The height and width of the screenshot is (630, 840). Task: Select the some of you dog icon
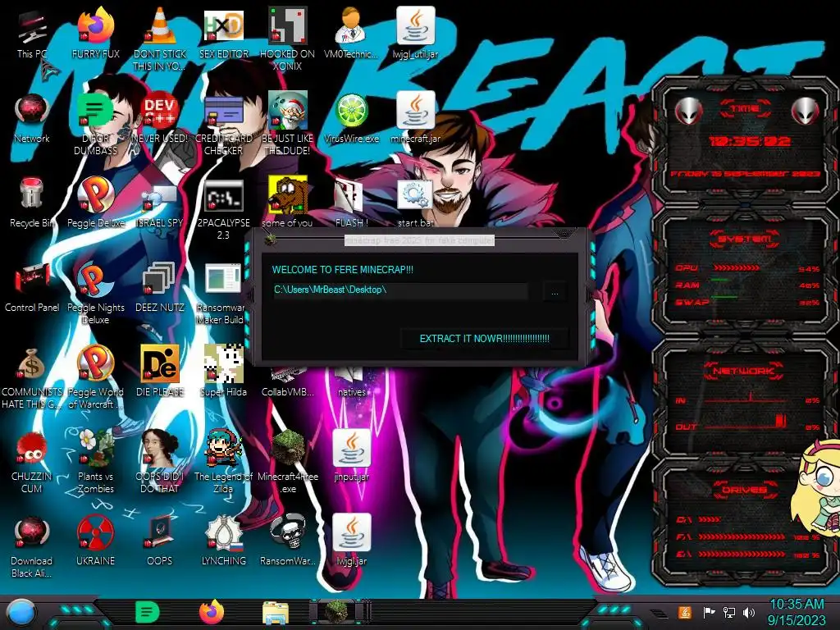287,195
